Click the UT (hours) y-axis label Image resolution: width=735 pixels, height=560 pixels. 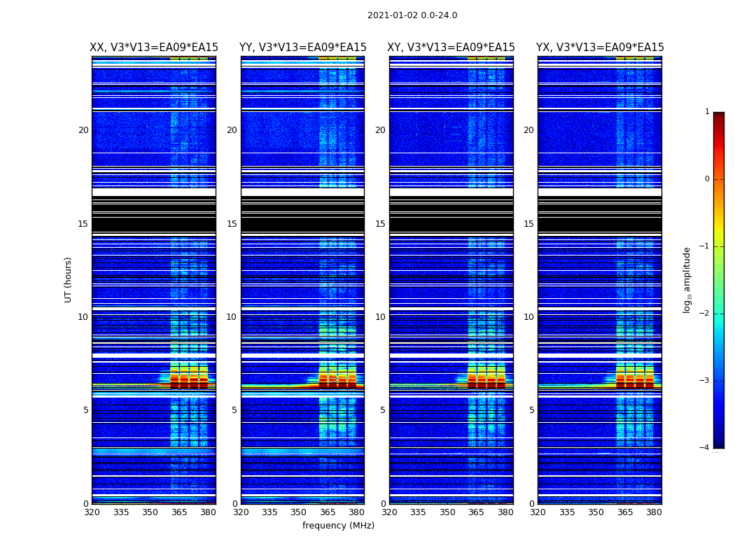tap(69, 279)
